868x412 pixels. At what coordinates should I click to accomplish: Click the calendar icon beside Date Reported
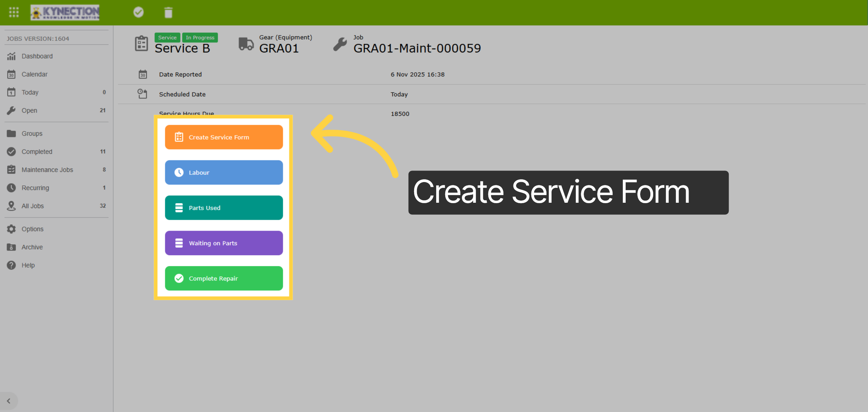coord(143,74)
